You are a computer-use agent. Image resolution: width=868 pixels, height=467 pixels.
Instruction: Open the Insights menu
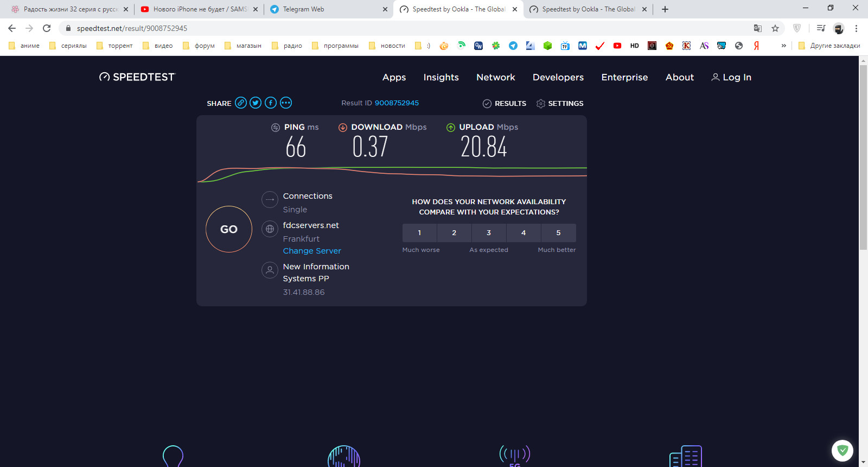441,77
